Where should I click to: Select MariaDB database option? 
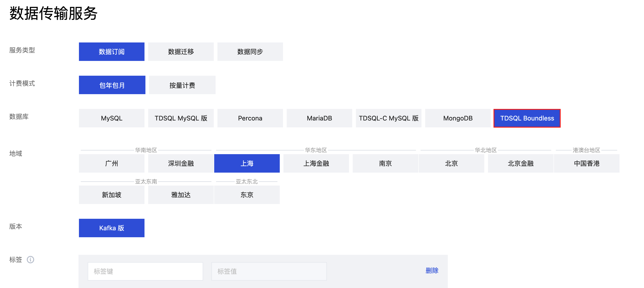pyautogui.click(x=319, y=118)
